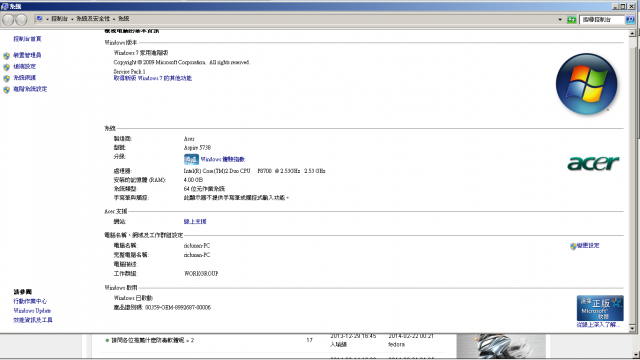Click the Windows 7 家用進階版 edition text
Screen dimensions: 640x360
pos(141,53)
